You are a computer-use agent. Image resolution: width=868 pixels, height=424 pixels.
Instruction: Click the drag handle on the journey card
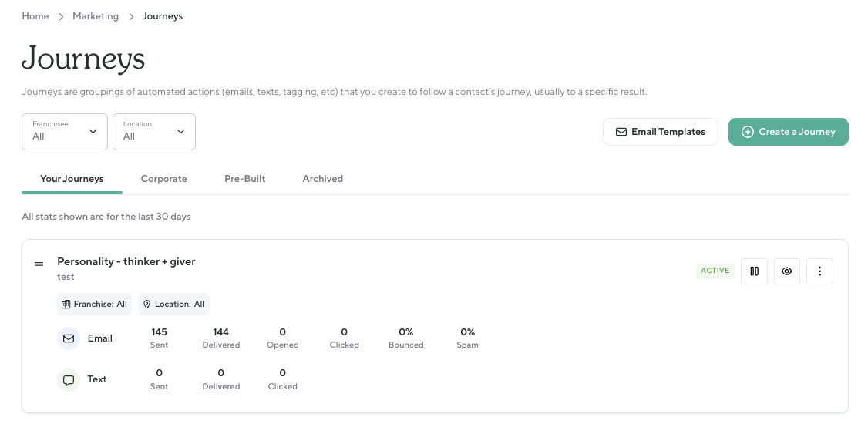point(39,264)
